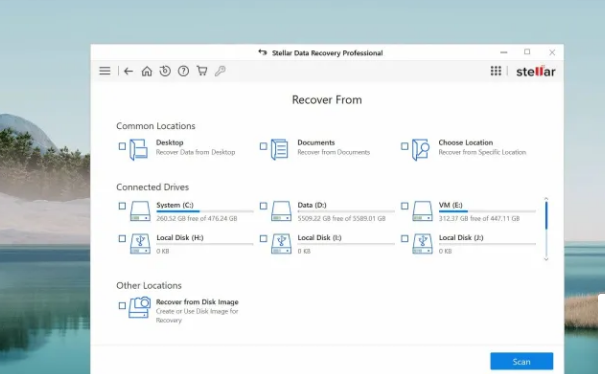Open the Resume Recovery icon
605x374 pixels.
tap(165, 71)
